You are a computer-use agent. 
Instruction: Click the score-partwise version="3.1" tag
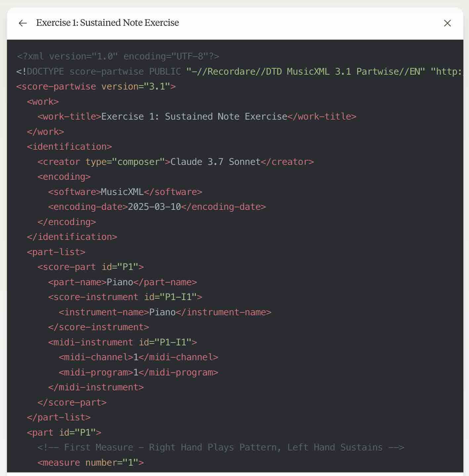point(96,87)
